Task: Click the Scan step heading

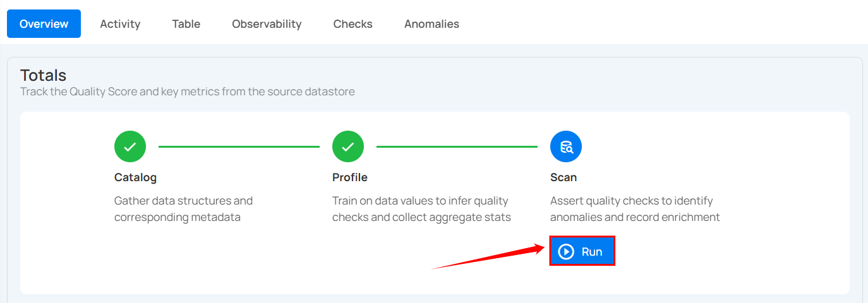Action: [x=564, y=177]
